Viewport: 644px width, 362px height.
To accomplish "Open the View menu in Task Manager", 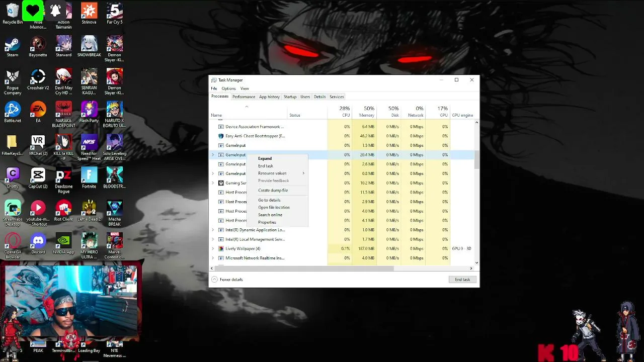I will (x=245, y=88).
